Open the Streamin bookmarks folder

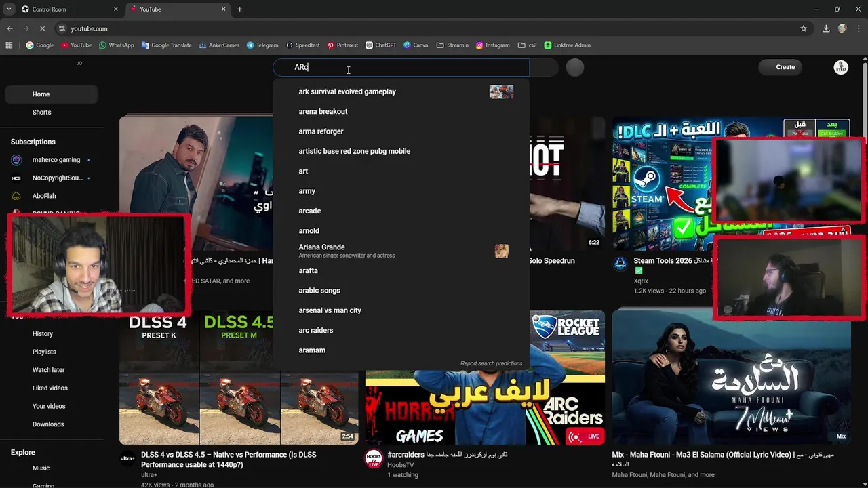pyautogui.click(x=452, y=45)
